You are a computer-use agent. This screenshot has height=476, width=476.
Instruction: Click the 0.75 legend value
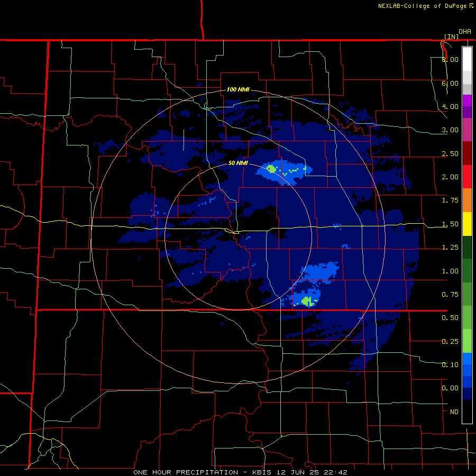[x=450, y=295]
